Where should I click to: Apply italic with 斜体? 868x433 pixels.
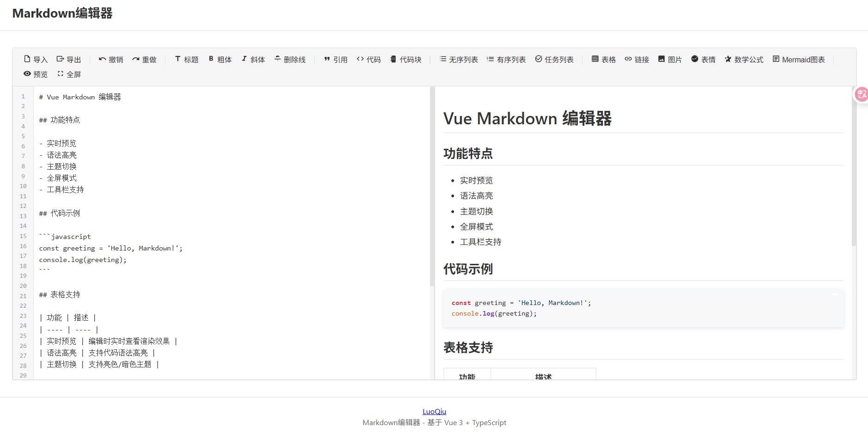pos(253,60)
